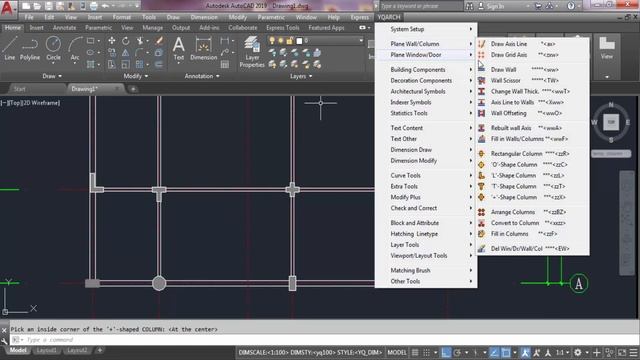Image resolution: width=640 pixels, height=360 pixels.
Task: Expand the Draw panel dropdown
Action: point(52,76)
